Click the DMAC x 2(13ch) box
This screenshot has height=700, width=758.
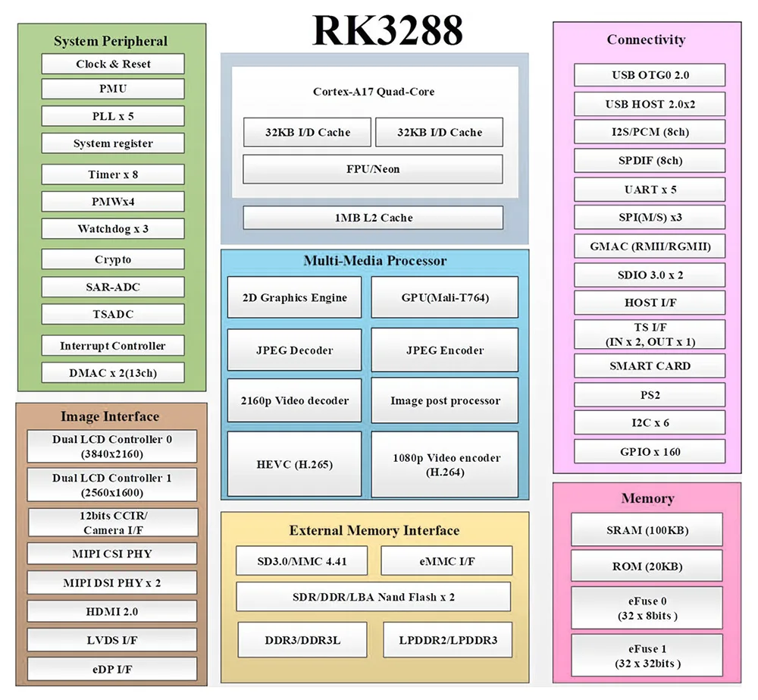point(113,372)
